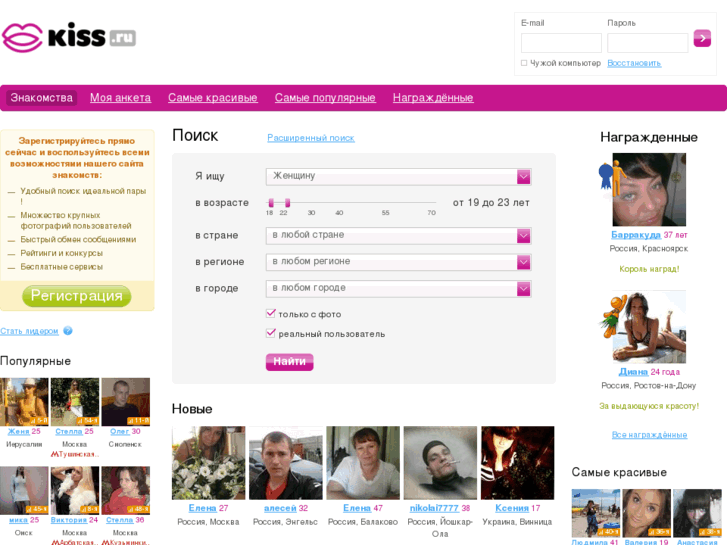Focus the E-mail input field
The height and width of the screenshot is (545, 727).
[x=561, y=43]
